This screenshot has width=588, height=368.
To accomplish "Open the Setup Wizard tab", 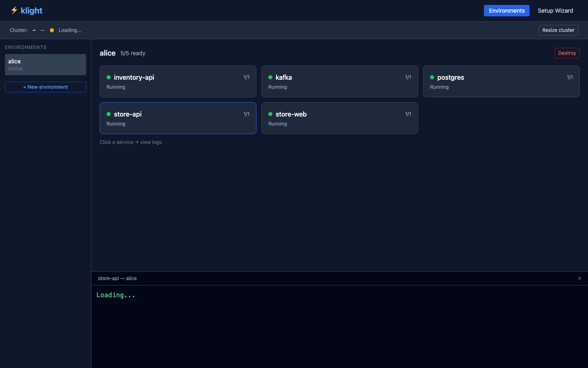I will click(x=555, y=11).
